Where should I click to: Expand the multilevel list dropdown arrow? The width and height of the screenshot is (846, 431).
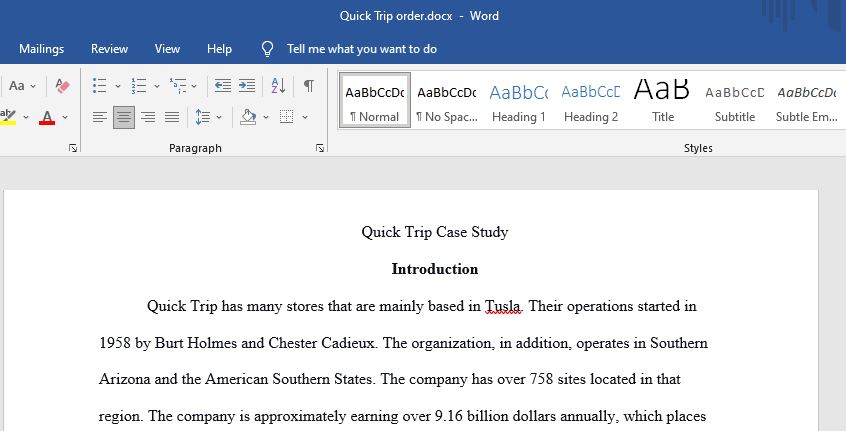click(x=194, y=86)
